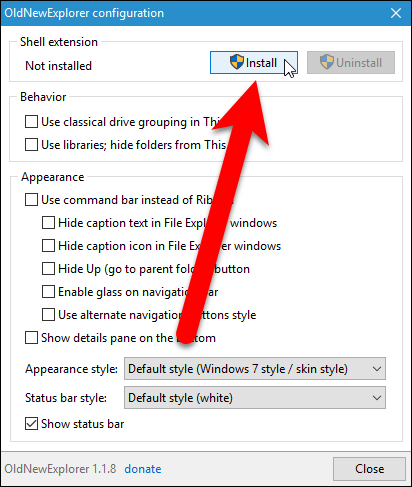
Task: Open the Appearance style dropdown
Action: [x=255, y=369]
